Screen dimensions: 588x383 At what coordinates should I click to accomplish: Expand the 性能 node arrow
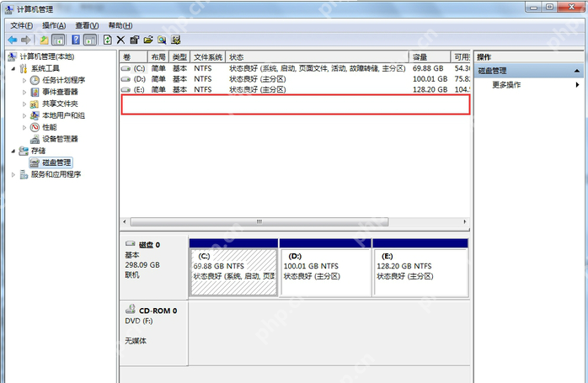point(24,127)
